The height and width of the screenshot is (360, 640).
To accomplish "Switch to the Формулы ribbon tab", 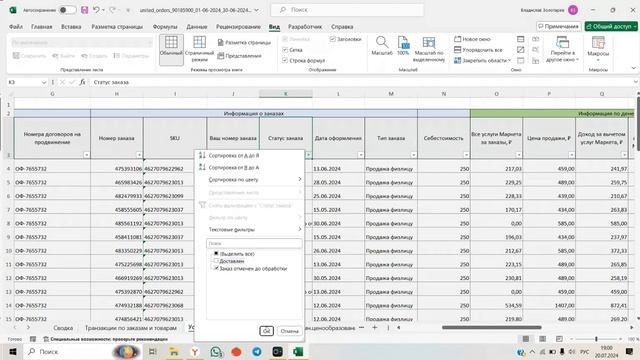I will (165, 27).
